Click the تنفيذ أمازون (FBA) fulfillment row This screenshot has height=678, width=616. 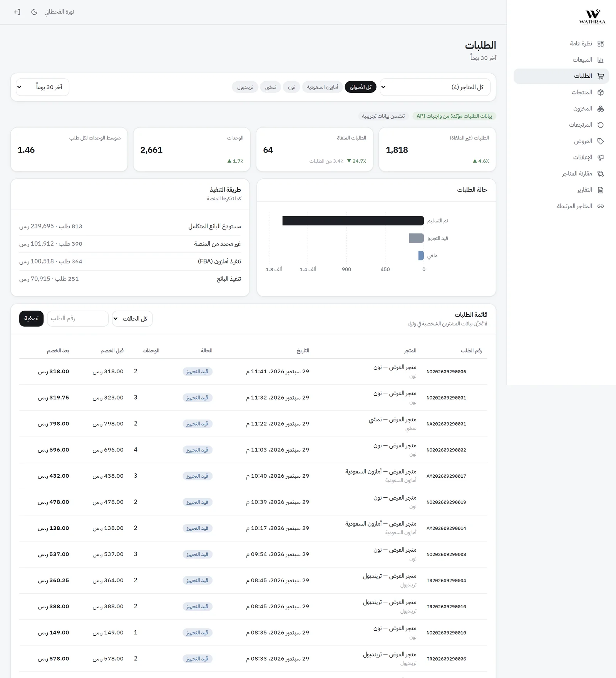[130, 261]
